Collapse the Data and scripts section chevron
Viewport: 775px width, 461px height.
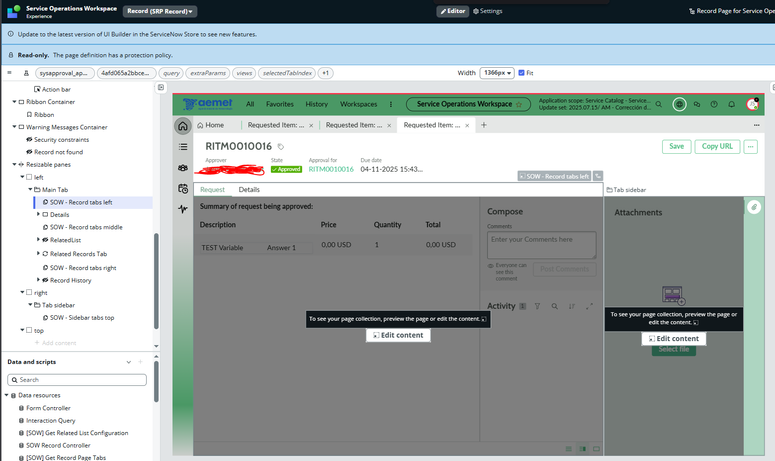pyautogui.click(x=129, y=362)
